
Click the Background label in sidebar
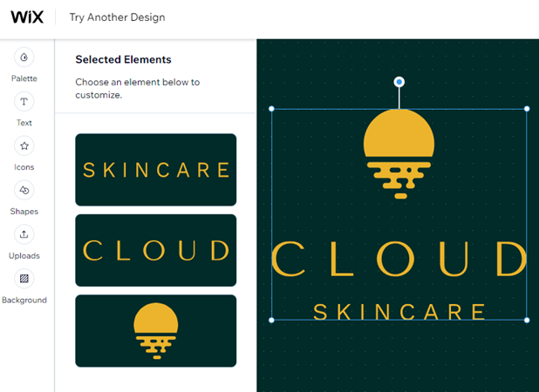point(24,300)
